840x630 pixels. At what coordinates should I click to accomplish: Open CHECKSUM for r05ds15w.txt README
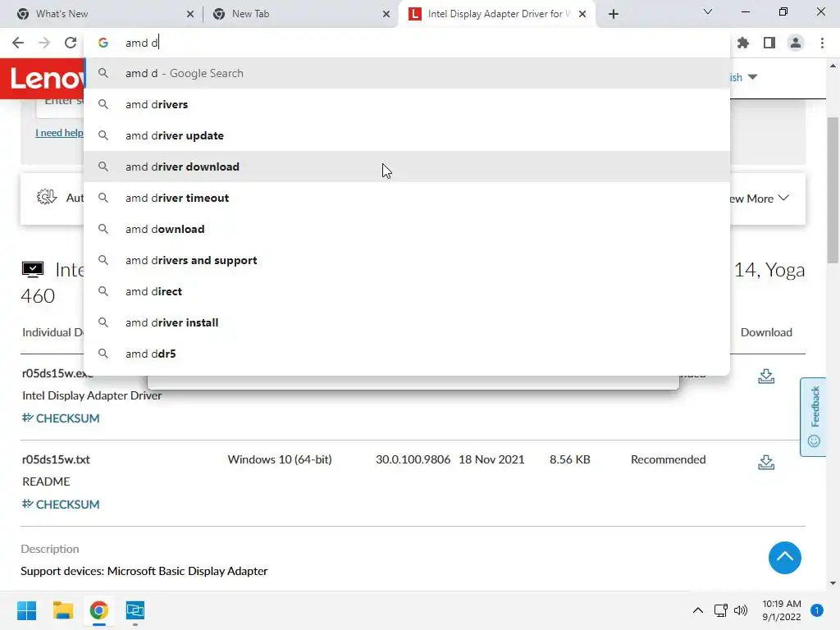[61, 504]
